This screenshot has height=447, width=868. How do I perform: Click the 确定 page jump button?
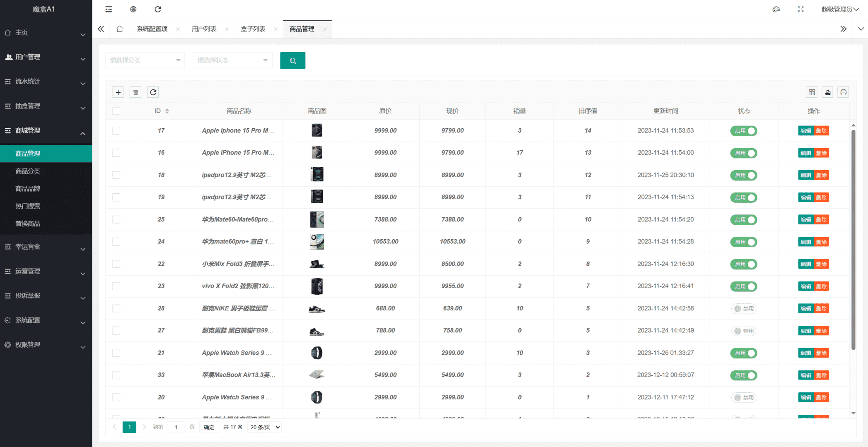[x=209, y=427]
